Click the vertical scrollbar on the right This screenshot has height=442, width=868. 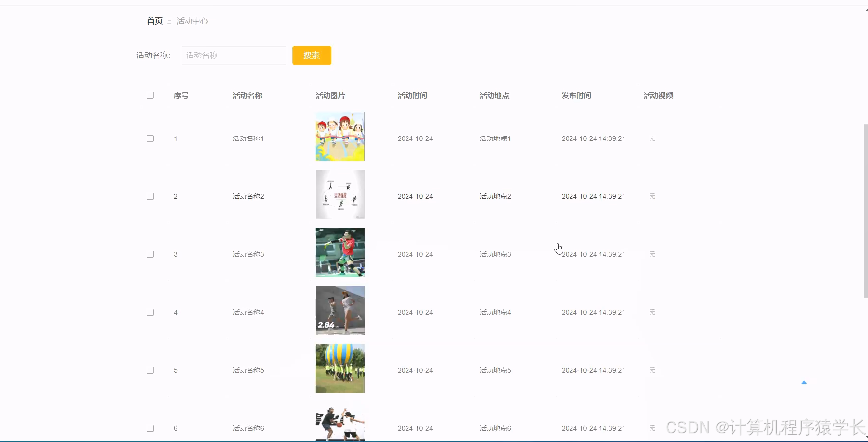click(x=865, y=211)
